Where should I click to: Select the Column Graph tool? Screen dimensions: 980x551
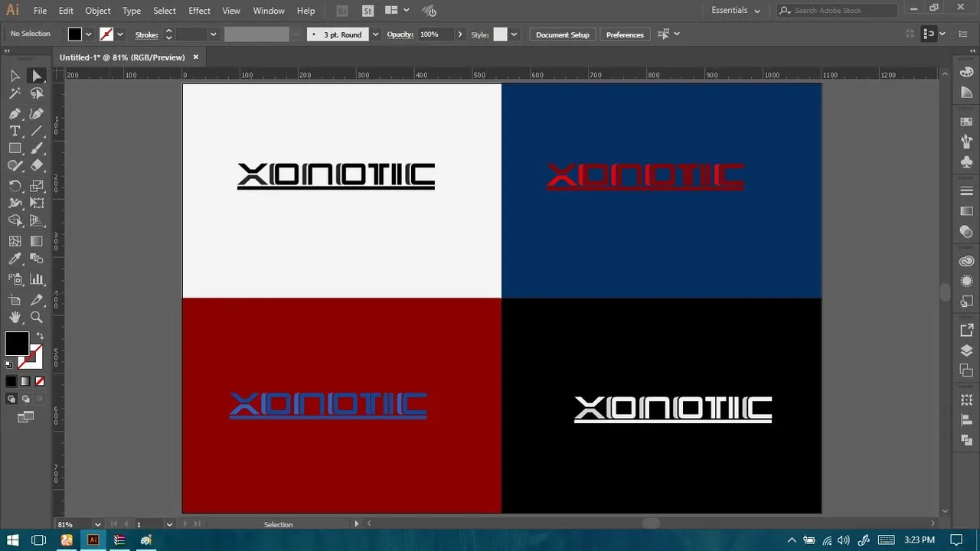point(37,280)
